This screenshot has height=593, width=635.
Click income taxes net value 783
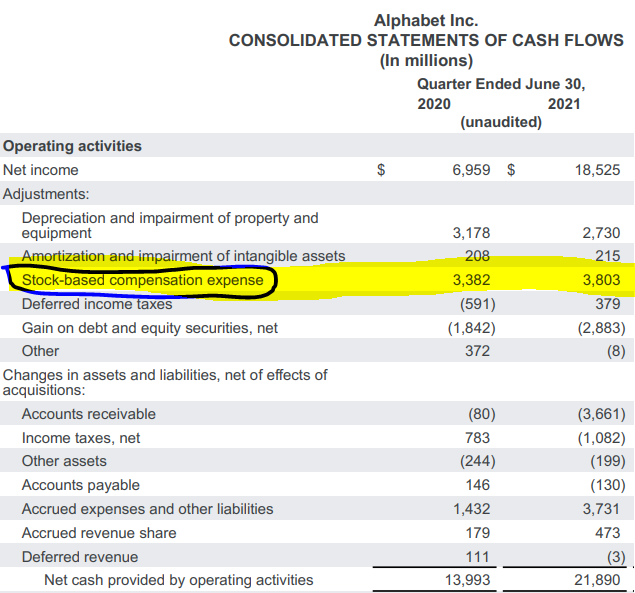coord(477,438)
